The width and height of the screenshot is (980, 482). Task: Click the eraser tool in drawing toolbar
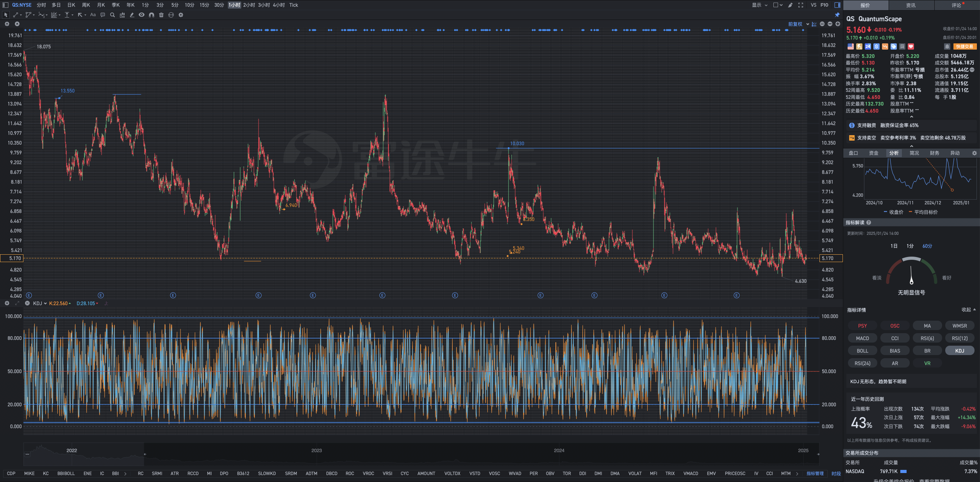(x=132, y=15)
